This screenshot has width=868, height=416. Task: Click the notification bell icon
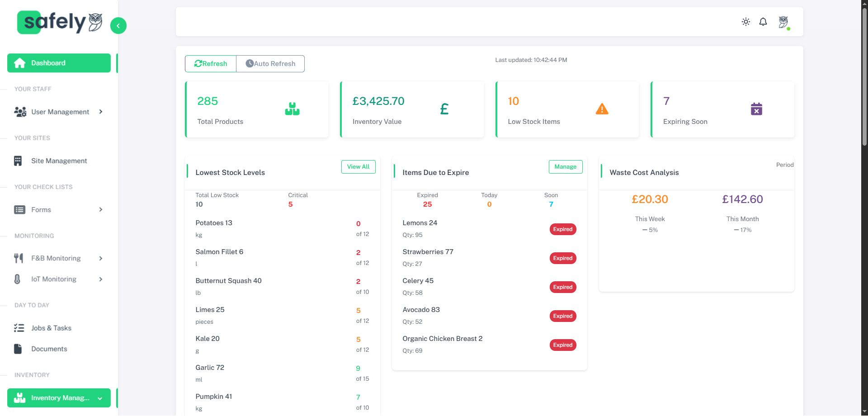pos(763,22)
